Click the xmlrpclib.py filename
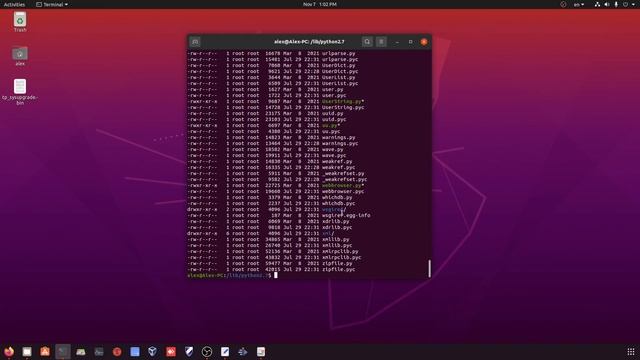640x360 pixels. coord(340,251)
